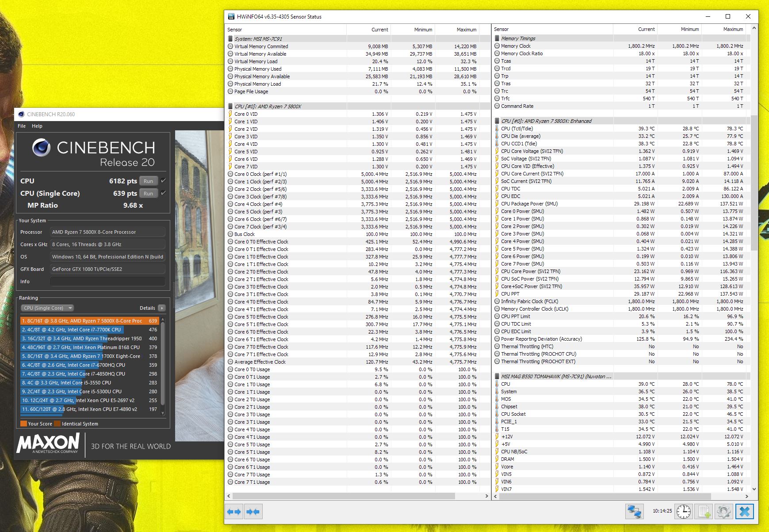Open the HWiNFO remote network monitoring icon
This screenshot has width=769, height=532.
634,512
